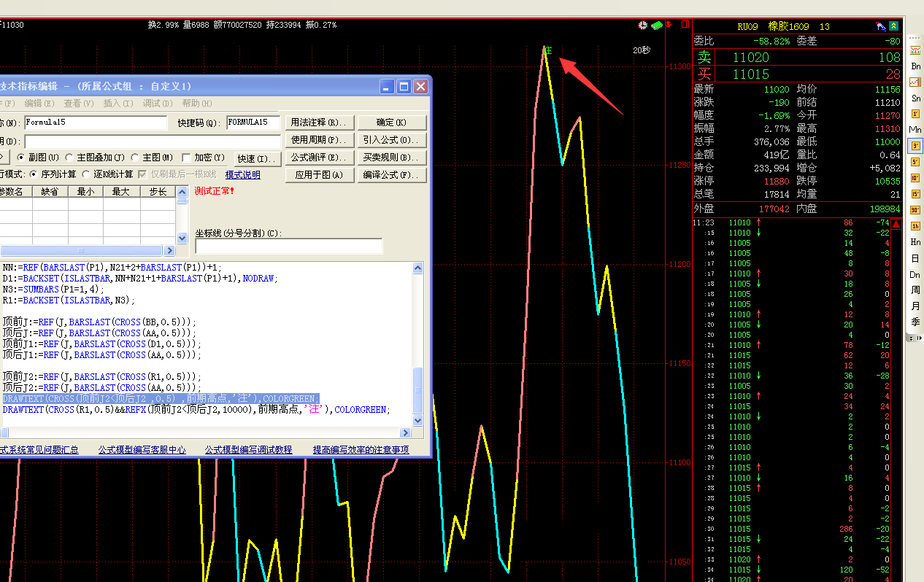Click the 引入公式(O) button
Image resolution: width=924 pixels, height=582 pixels.
pyautogui.click(x=391, y=140)
